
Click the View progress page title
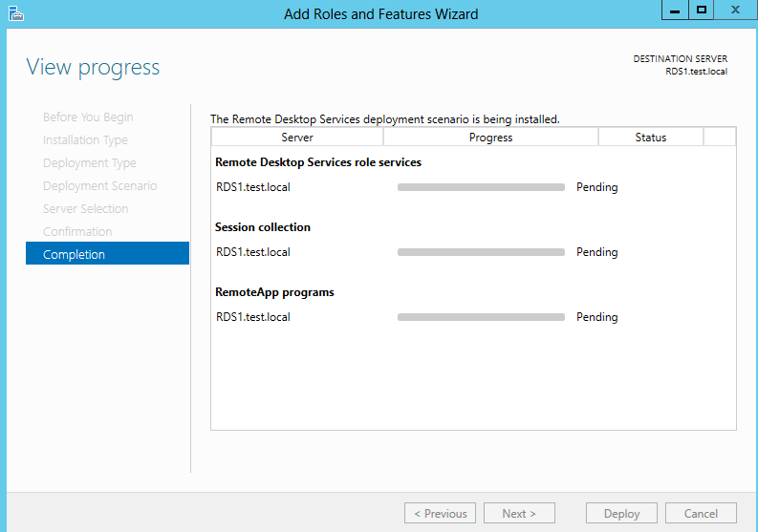[93, 68]
